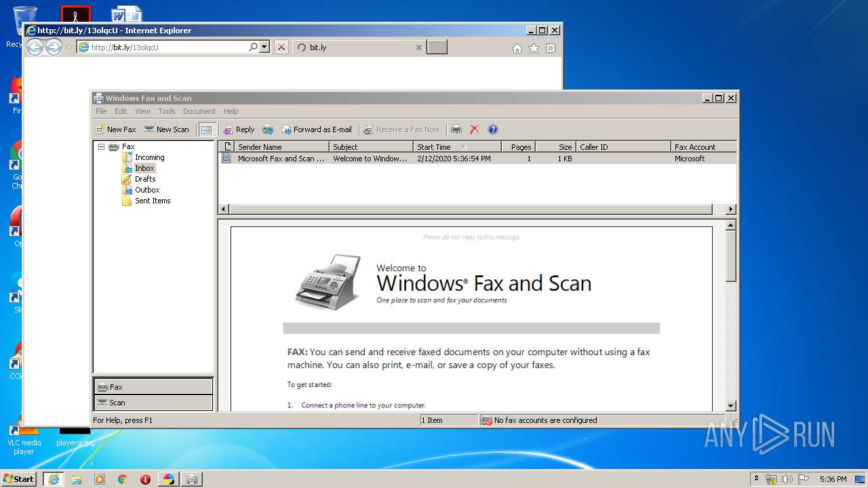Click the search icon in the IE address bar
Image resolution: width=868 pixels, height=488 pixels.
point(253,47)
